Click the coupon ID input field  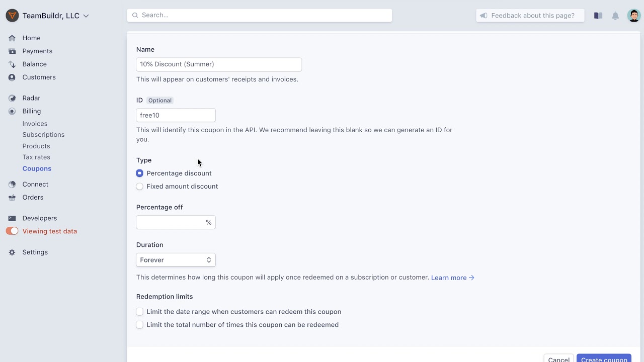[176, 115]
